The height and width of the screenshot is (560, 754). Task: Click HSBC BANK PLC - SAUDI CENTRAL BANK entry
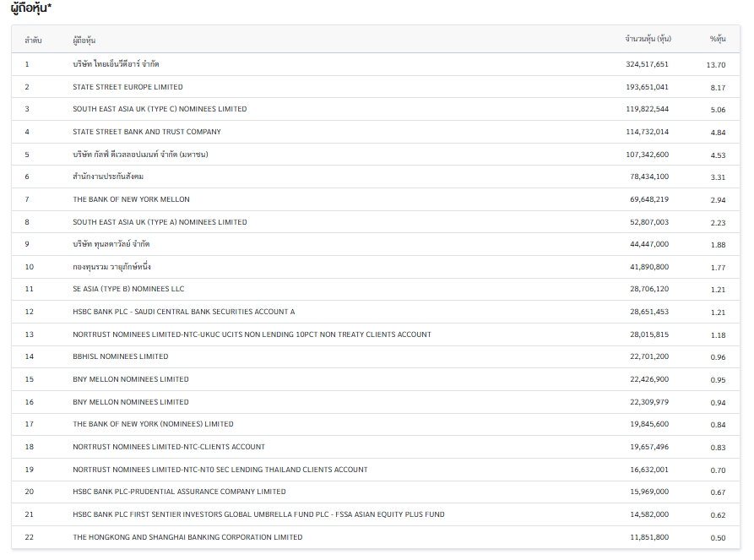[x=183, y=312]
